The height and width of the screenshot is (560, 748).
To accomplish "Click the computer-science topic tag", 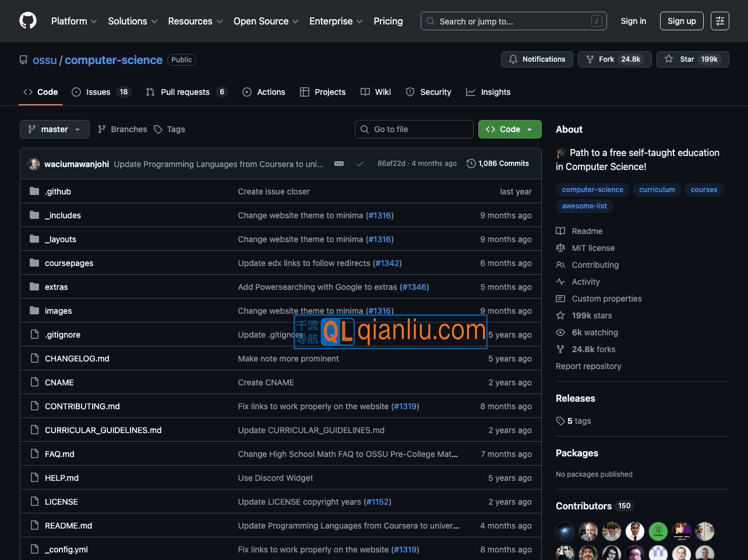I will pos(592,190).
